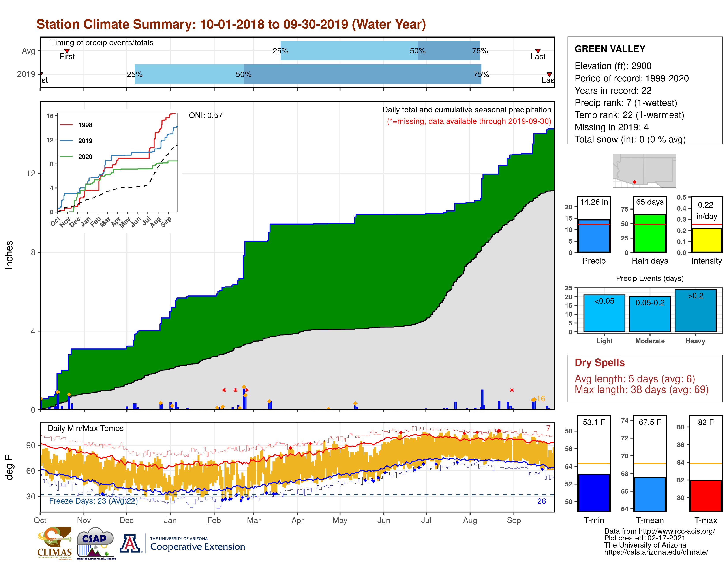Click the red missing-data asterisk near September
This screenshot has height=563, width=728.
coord(512,390)
